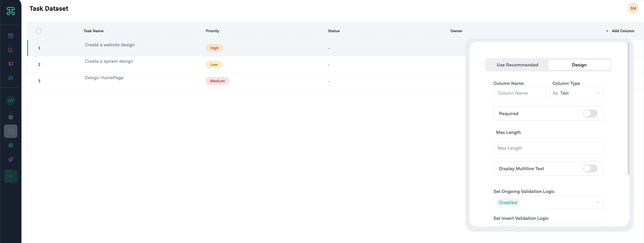Click the paintbrush icon in sidebar
The image size is (644, 243).
click(11, 159)
